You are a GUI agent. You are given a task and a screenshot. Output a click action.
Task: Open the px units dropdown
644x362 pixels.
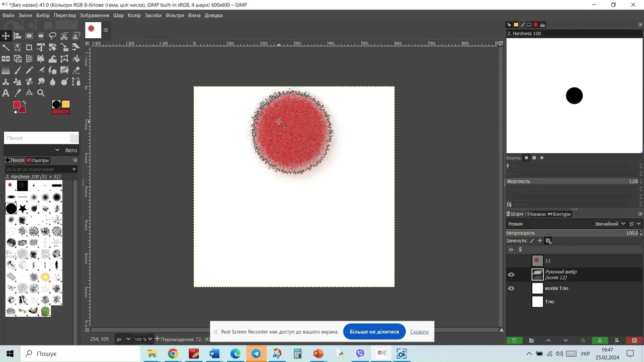click(124, 339)
